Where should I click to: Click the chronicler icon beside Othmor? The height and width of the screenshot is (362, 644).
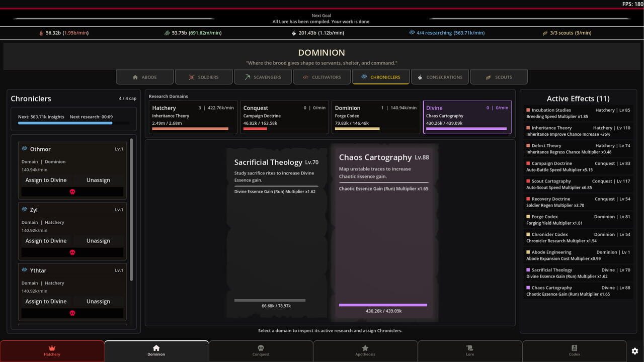pos(24,149)
